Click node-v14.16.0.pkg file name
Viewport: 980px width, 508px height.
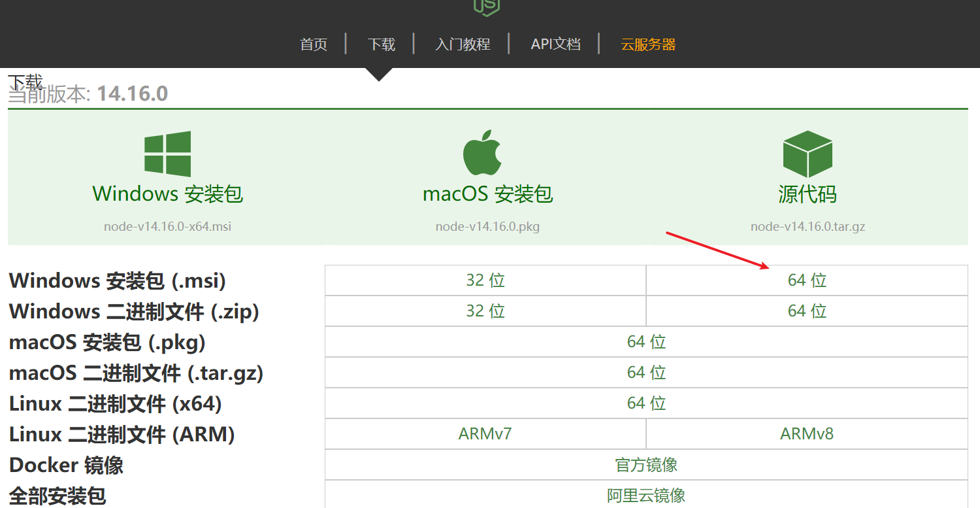click(x=488, y=227)
